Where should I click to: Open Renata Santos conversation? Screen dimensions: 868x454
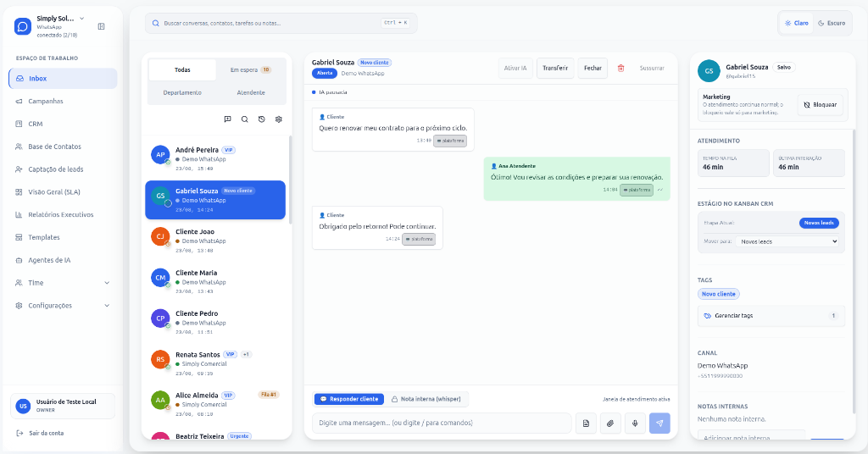[215, 363]
